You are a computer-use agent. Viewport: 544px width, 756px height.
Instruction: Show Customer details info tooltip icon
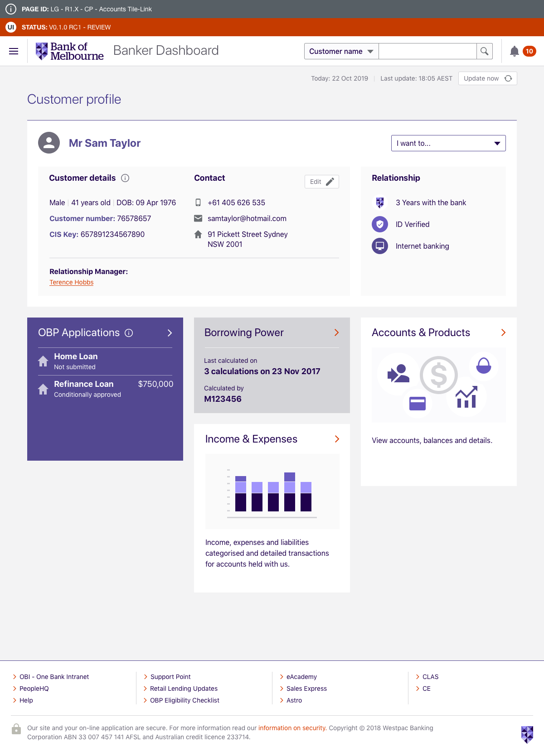point(125,178)
